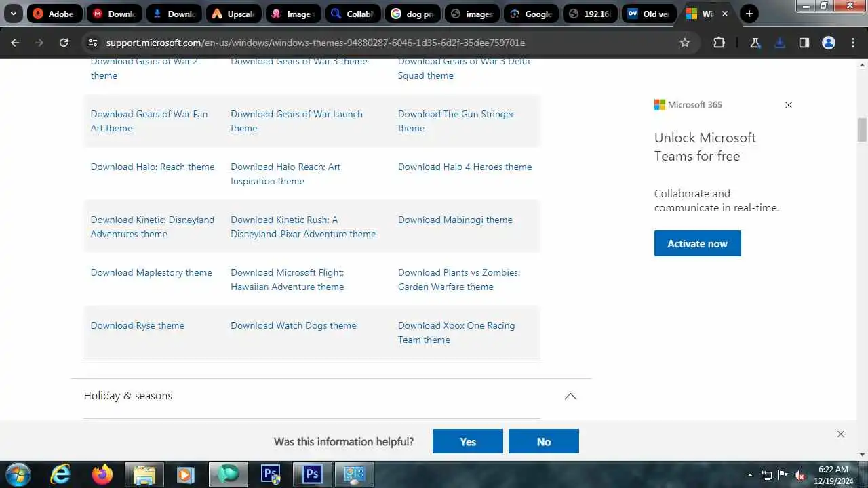Open the teal browser app in the taskbar
This screenshot has width=868, height=488.
(x=229, y=474)
